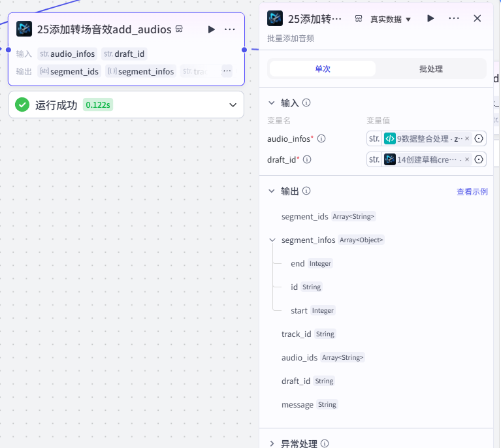Expand the 运行成功 result panel
Screen dimensions: 501x448
point(233,104)
